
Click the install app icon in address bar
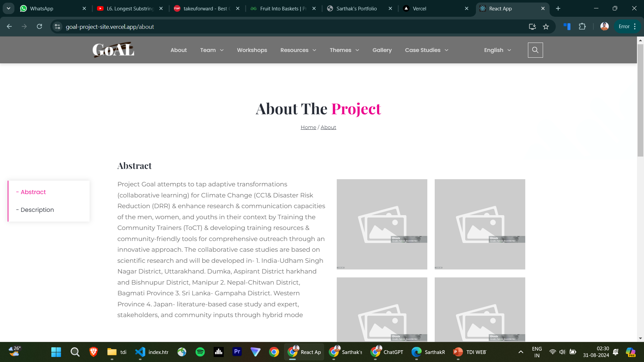coord(532,26)
